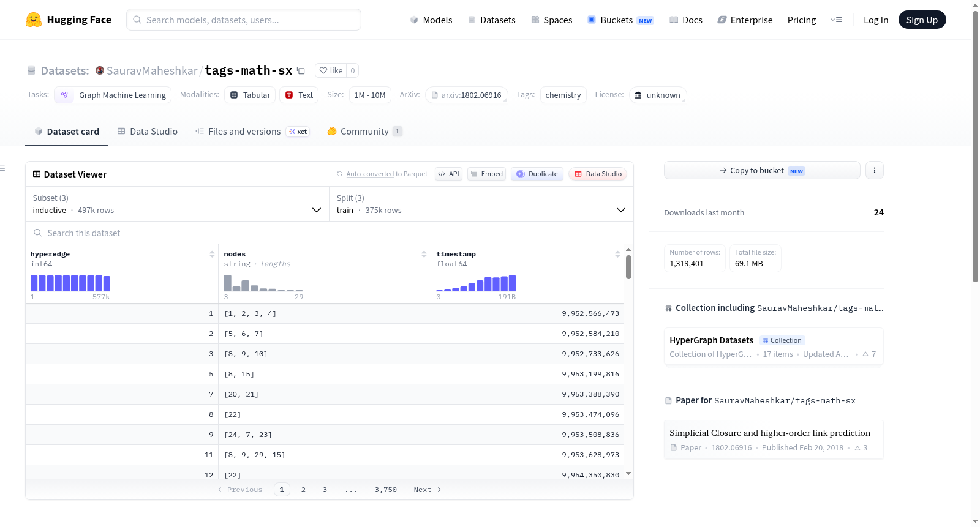The height and width of the screenshot is (527, 980).
Task: Click the hyperedge histogram bars
Action: pos(70,283)
